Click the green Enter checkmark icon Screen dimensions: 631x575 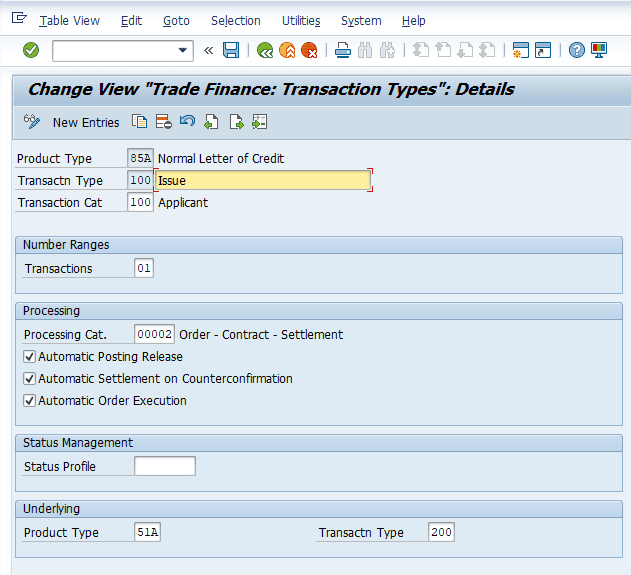(31, 50)
